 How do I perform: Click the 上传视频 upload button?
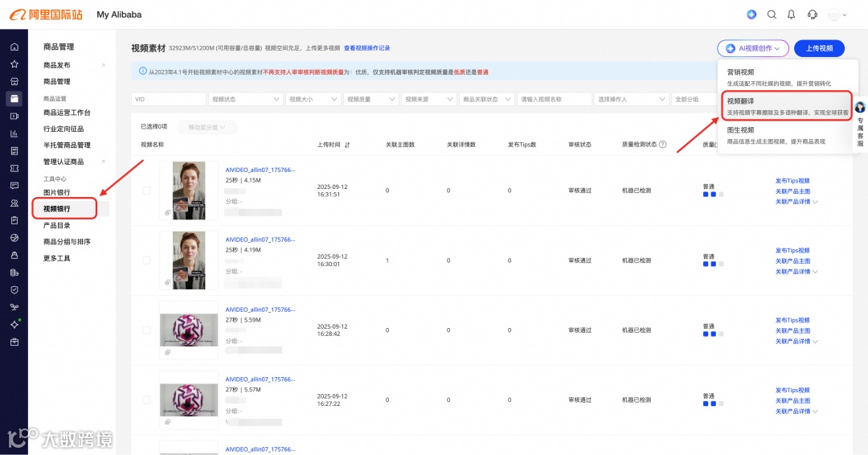point(819,48)
